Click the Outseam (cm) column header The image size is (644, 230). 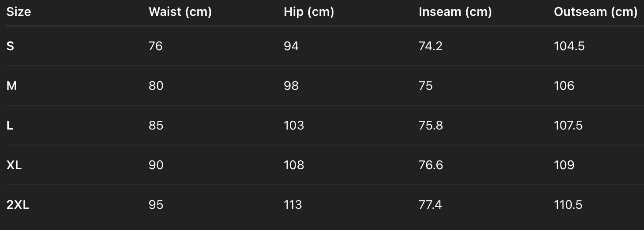tap(595, 12)
